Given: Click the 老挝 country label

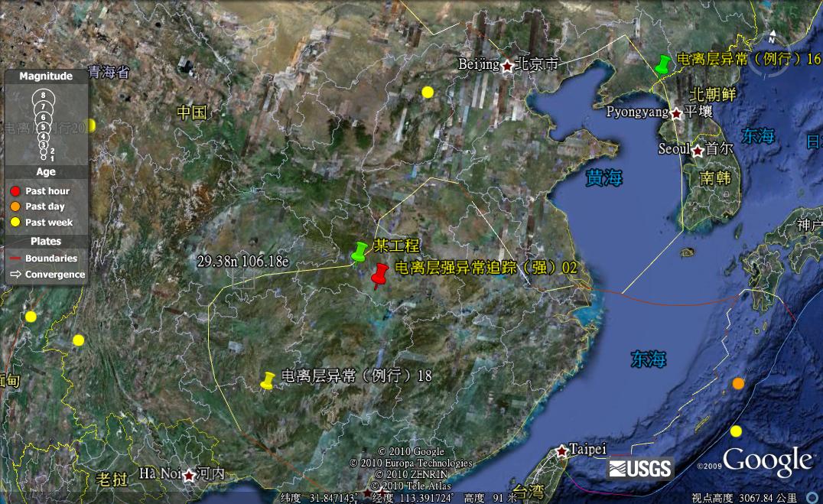Looking at the screenshot, I should tap(111, 480).
